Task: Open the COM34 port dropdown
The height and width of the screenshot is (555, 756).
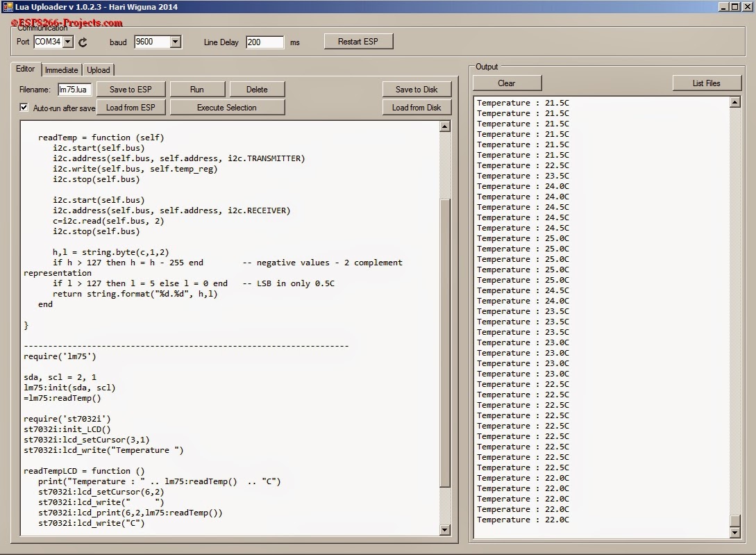Action: click(68, 42)
